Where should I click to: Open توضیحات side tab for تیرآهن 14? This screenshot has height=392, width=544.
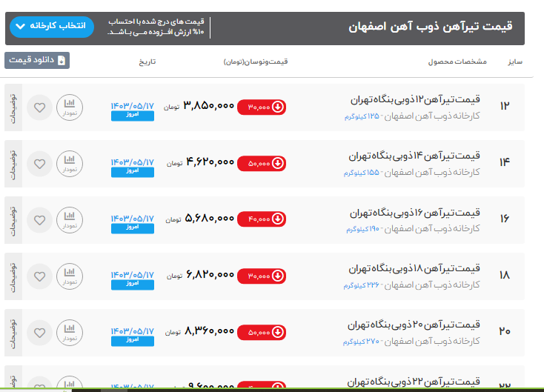13,163
